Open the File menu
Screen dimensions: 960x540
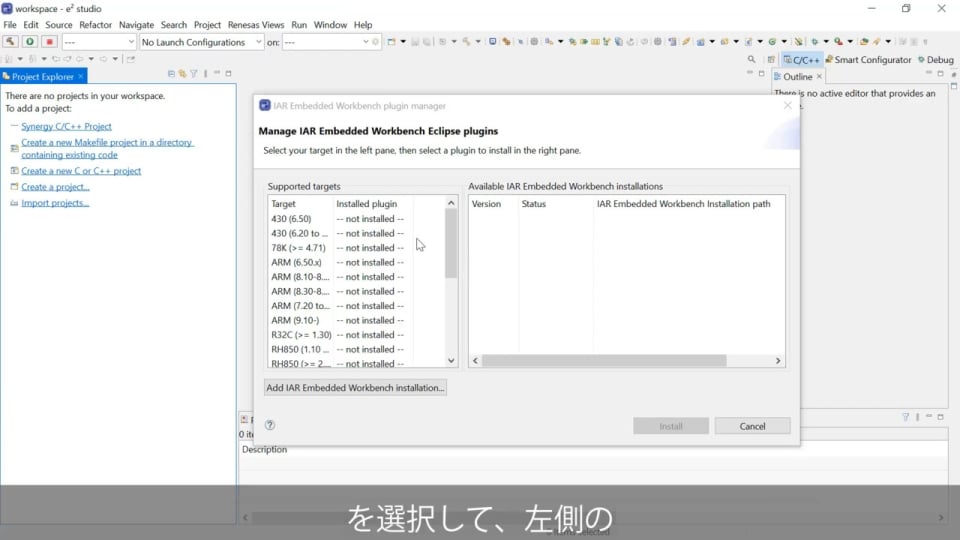coord(10,25)
